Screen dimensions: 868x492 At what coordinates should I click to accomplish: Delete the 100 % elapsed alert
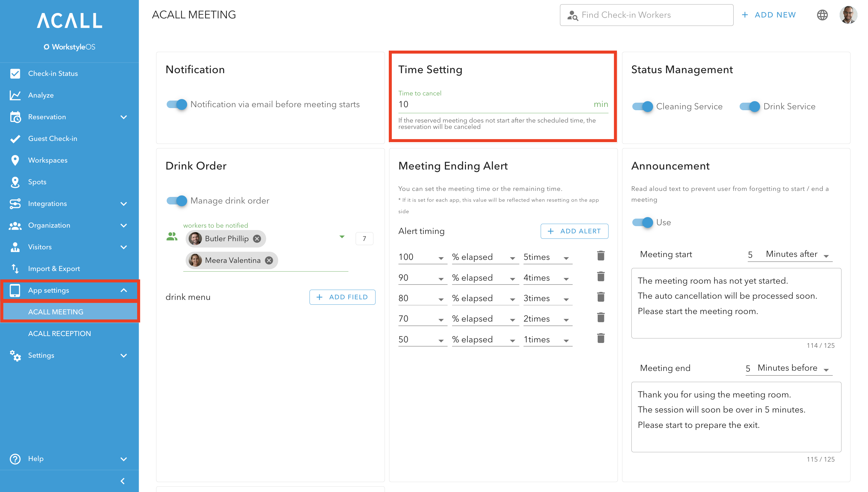tap(601, 256)
